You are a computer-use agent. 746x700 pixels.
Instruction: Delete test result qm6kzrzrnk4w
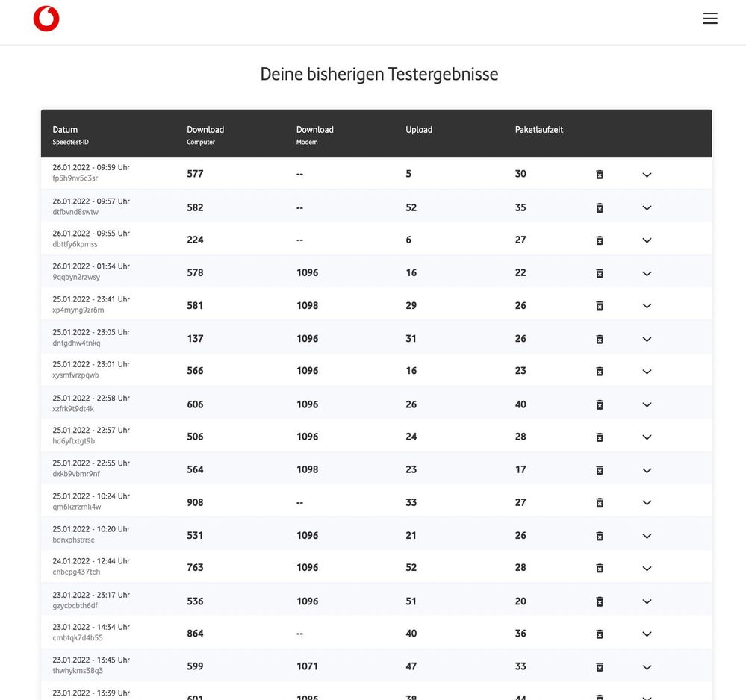point(600,503)
